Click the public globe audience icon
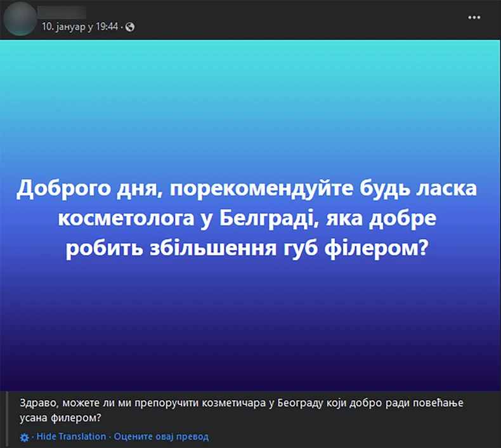Image resolution: width=501 pixels, height=448 pixels. pos(130,27)
